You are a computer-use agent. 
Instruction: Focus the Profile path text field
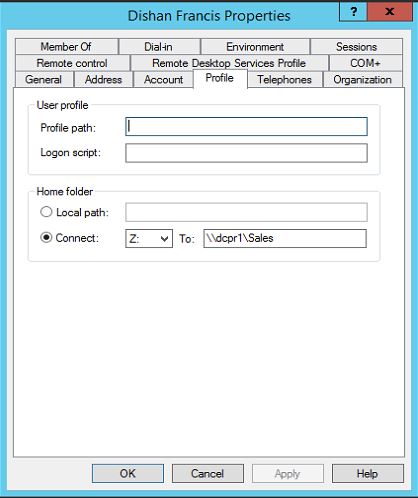(x=246, y=127)
